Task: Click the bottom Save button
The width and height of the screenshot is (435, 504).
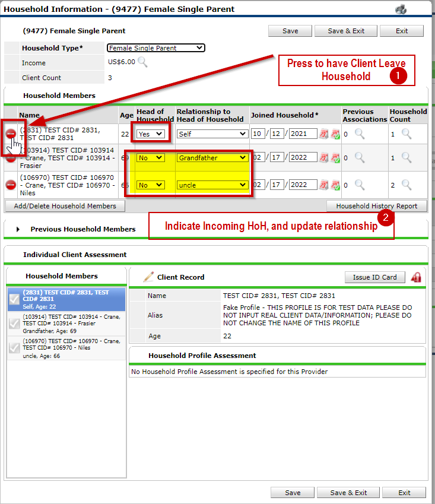Action: [x=293, y=493]
